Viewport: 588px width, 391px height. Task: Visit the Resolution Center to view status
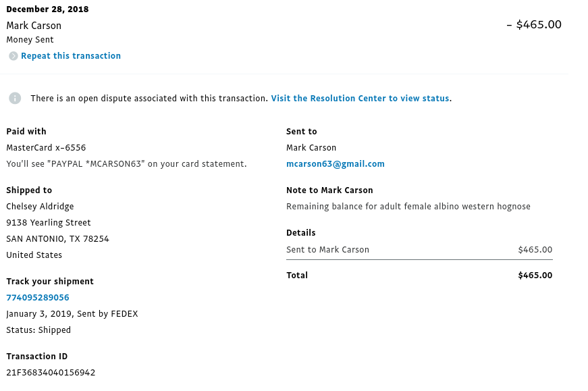pos(360,99)
